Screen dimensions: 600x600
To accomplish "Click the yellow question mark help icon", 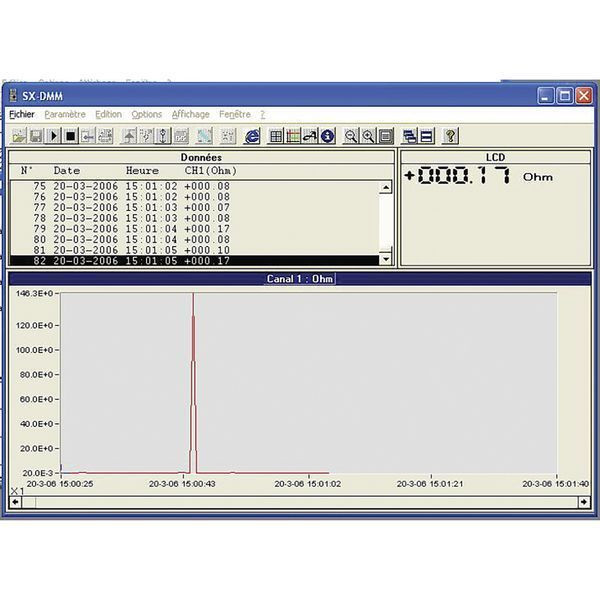I will click(450, 136).
